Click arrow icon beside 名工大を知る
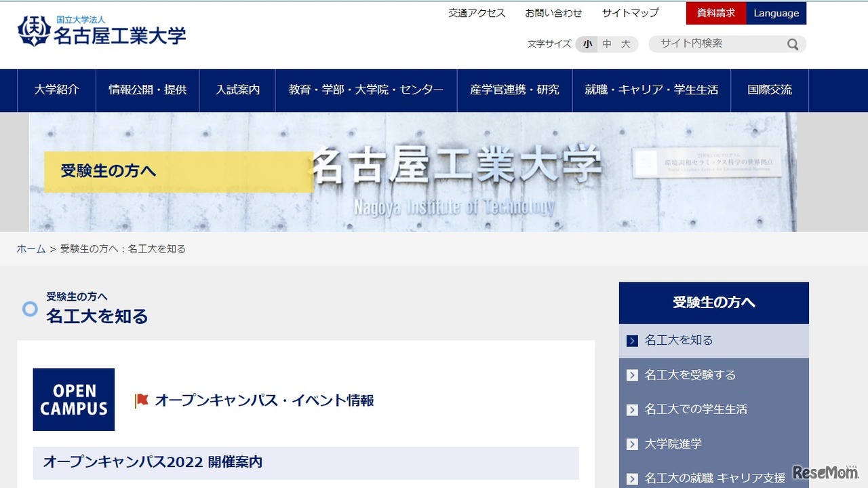 pyautogui.click(x=633, y=341)
